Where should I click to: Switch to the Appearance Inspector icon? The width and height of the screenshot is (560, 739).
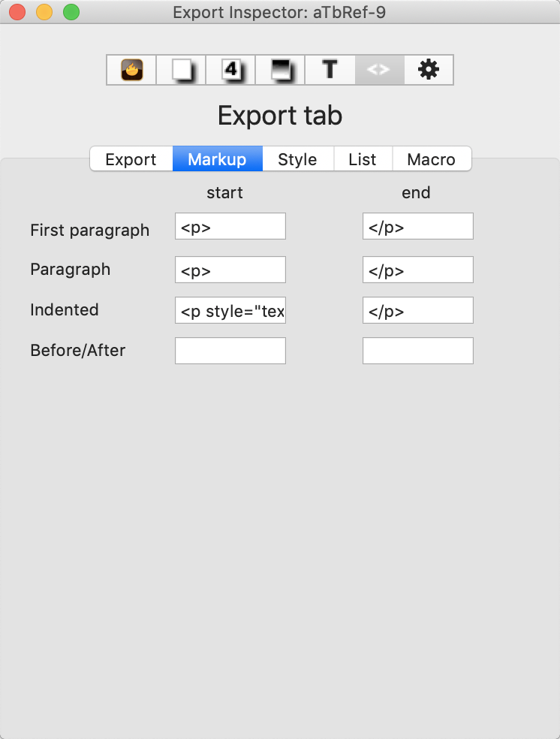tap(279, 69)
